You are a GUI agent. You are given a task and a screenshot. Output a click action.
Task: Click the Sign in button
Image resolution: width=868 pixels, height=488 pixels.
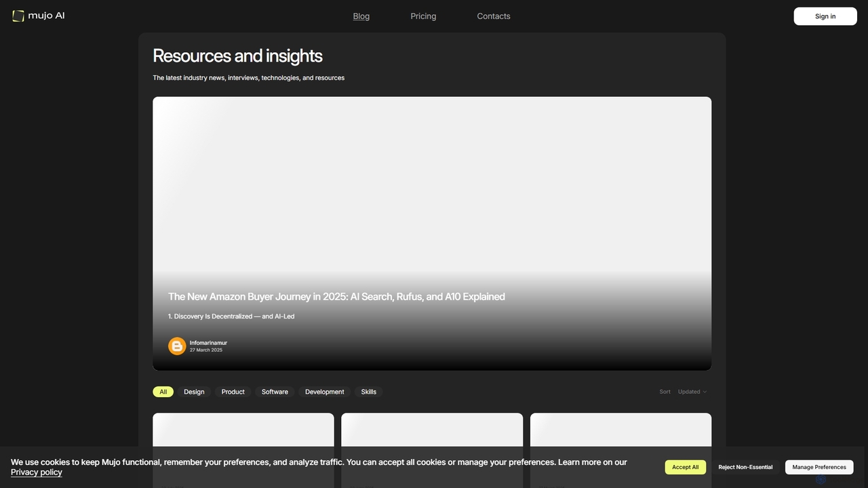825,16
